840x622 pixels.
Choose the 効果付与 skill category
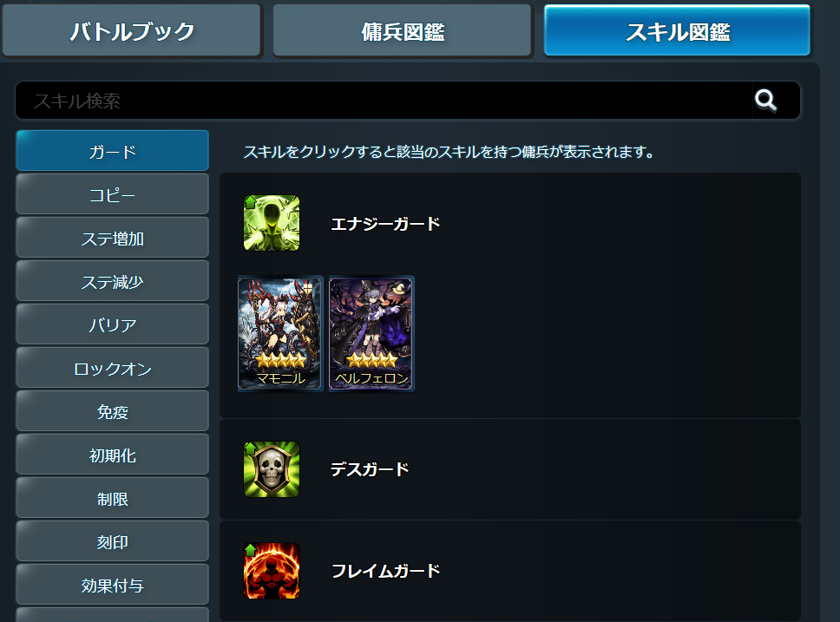pyautogui.click(x=113, y=585)
